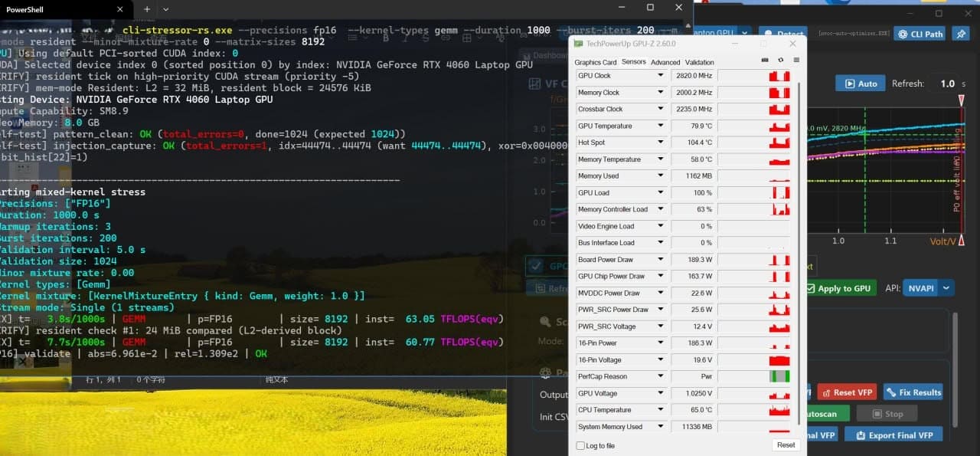This screenshot has width=980, height=456.
Task: Open the GPU Clock sensor dropdown
Action: coord(661,76)
